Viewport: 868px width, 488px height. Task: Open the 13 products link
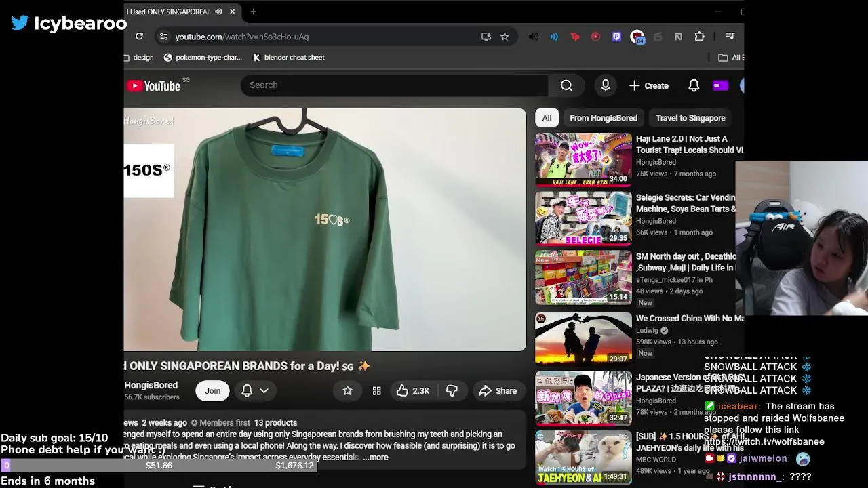[x=275, y=423]
